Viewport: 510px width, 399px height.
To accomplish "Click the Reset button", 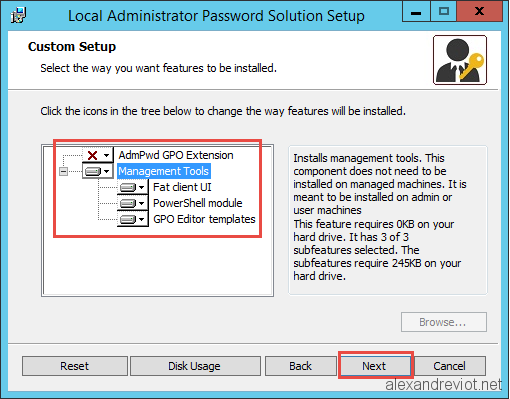I will point(75,366).
